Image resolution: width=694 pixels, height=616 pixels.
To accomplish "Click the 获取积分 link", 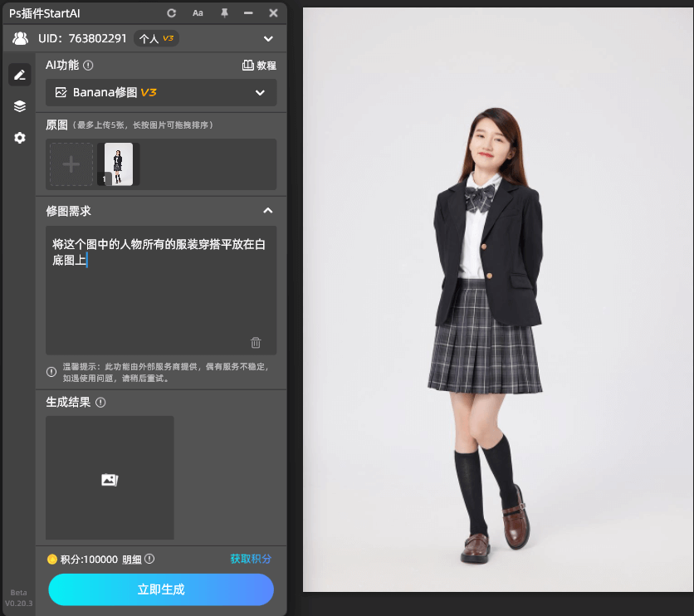I will pos(249,559).
